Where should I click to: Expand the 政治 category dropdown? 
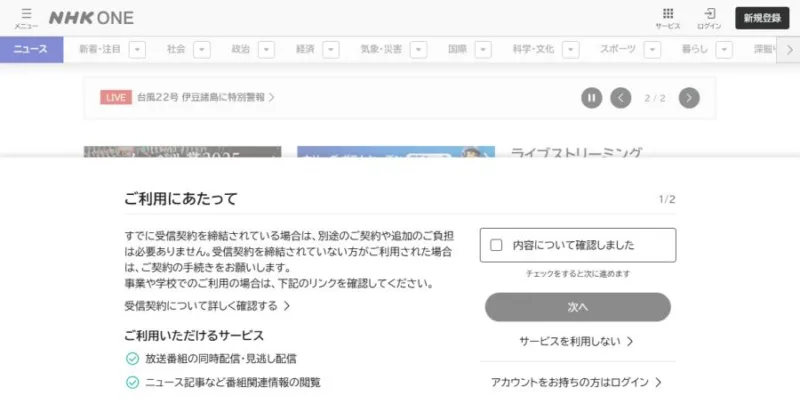tap(266, 49)
